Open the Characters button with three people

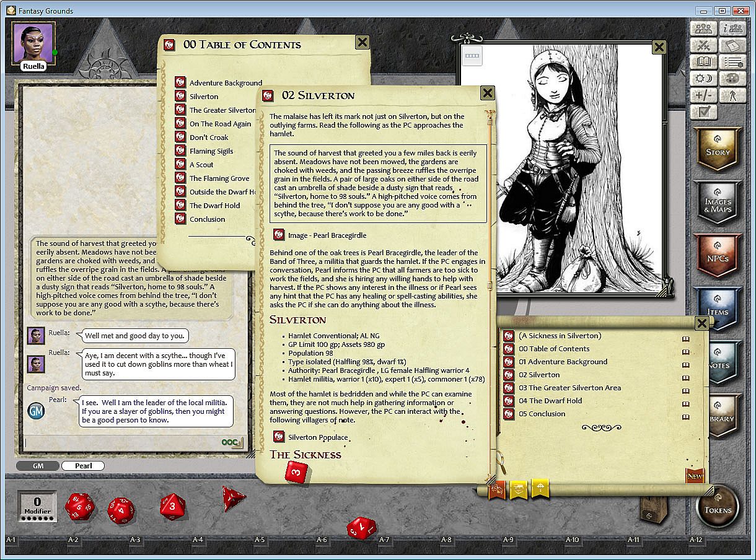point(703,28)
